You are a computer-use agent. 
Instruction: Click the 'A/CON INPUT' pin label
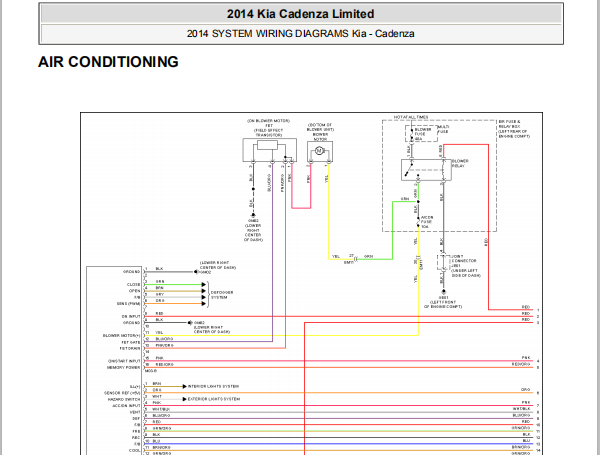point(126,406)
